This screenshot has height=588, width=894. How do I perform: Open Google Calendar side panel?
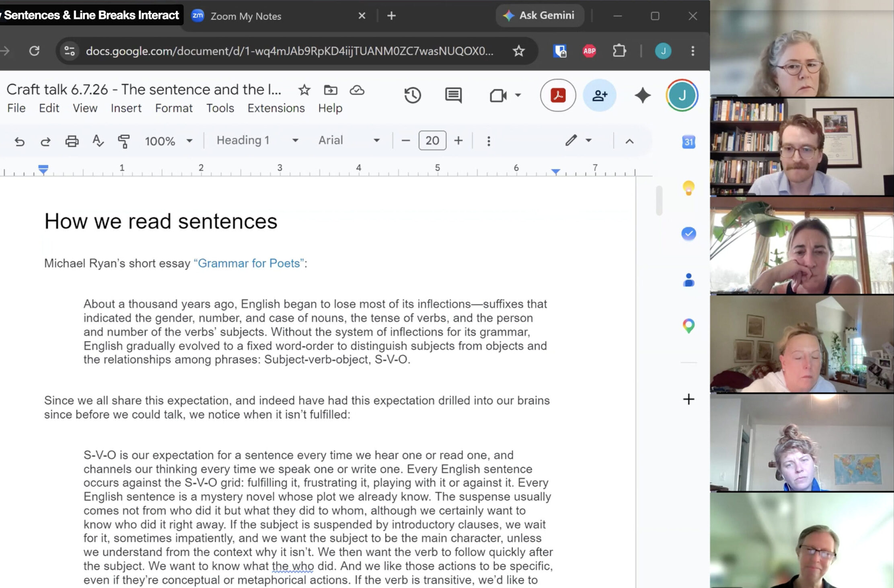688,142
